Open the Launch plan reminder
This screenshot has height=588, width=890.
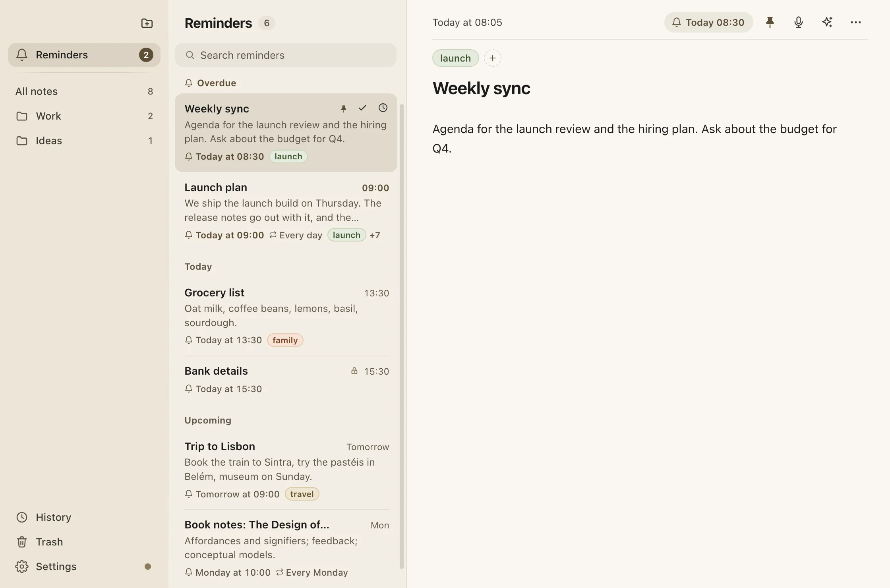(x=286, y=211)
